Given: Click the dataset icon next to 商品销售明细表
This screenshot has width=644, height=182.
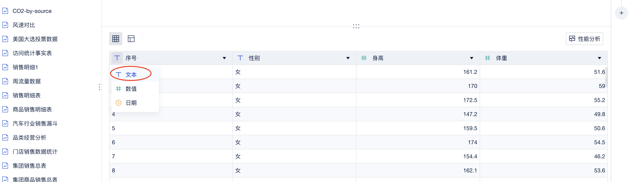Looking at the screenshot, I should (x=5, y=109).
